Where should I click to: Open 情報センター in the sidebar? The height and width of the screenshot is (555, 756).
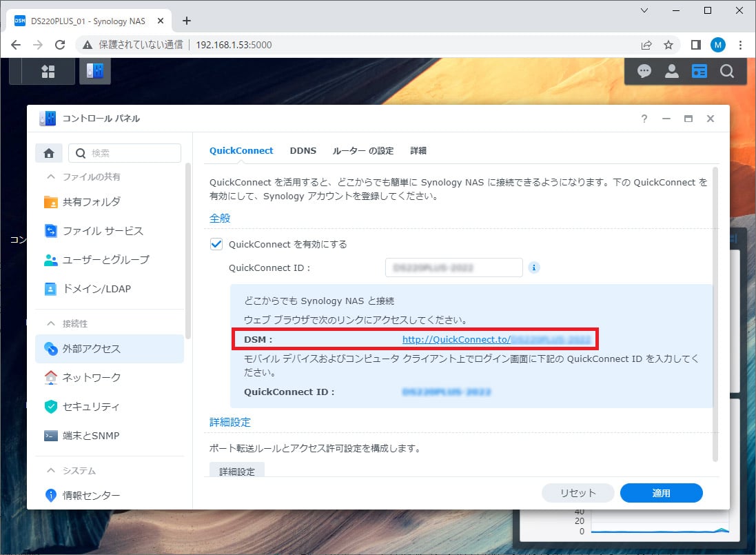[x=110, y=495]
